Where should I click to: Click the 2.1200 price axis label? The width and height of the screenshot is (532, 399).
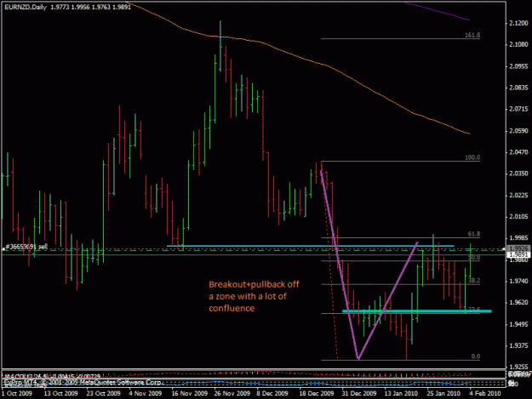click(x=518, y=23)
